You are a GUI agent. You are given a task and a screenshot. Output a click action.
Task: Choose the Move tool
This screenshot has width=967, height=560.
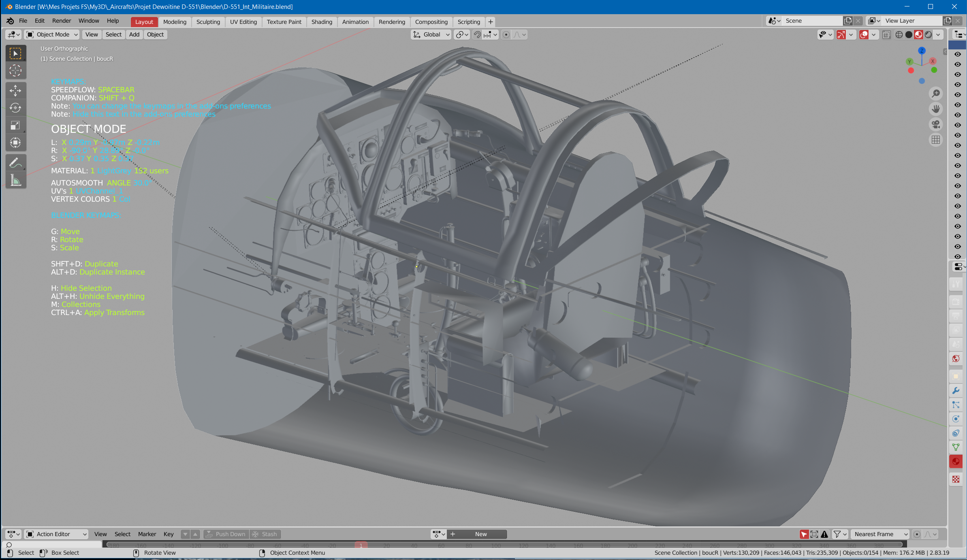(15, 90)
